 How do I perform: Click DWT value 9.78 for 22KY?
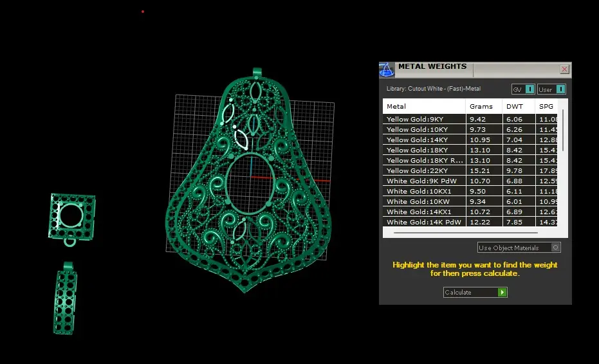(x=514, y=170)
